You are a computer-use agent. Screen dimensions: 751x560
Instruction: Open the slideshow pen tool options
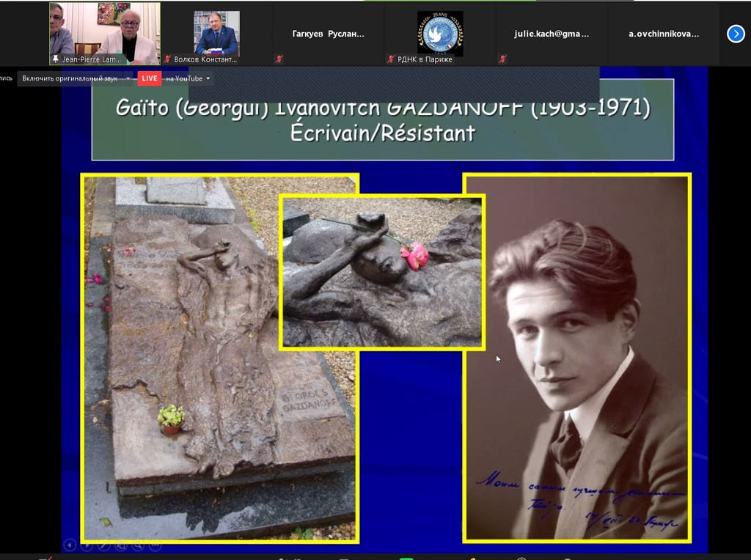(x=104, y=545)
